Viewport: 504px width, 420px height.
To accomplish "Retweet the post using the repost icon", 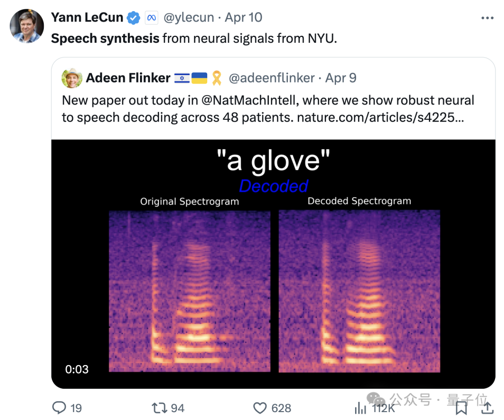I will [x=159, y=408].
